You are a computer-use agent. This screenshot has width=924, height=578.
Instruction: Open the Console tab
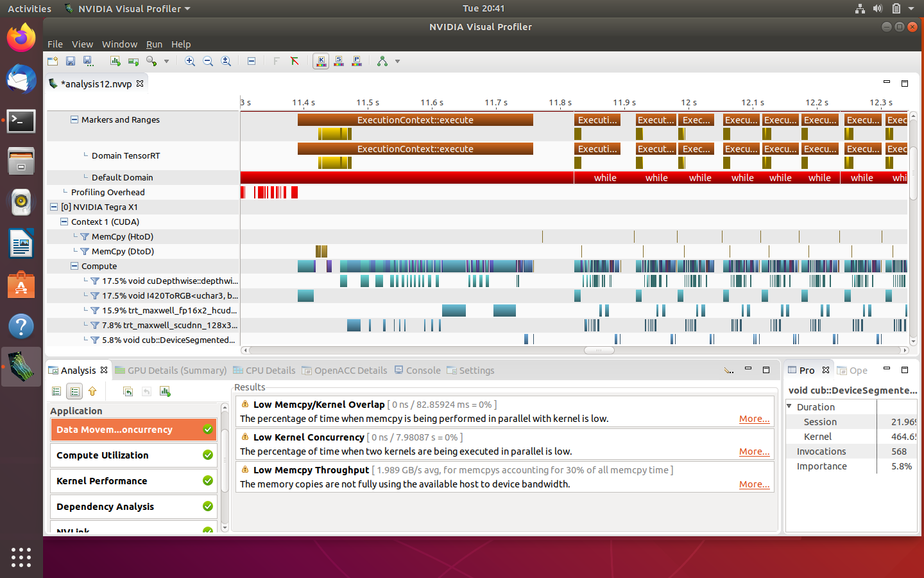[x=417, y=371]
